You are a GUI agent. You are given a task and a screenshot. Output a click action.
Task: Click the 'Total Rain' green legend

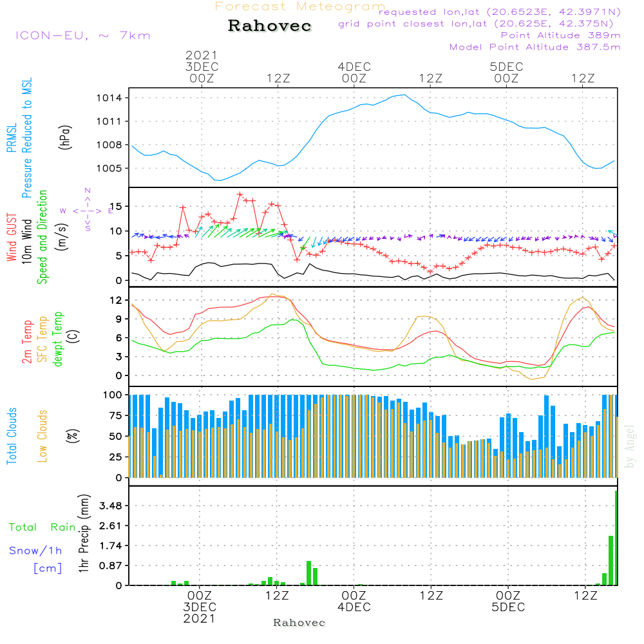43,527
